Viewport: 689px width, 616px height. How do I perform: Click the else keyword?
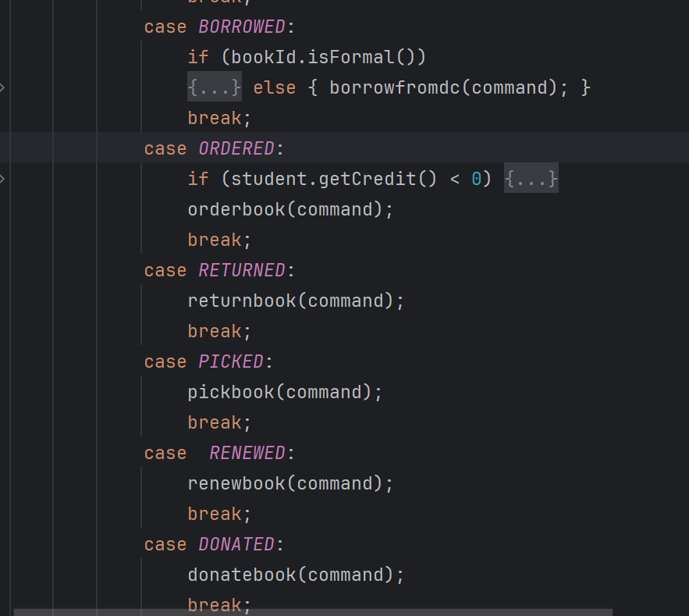coord(275,87)
